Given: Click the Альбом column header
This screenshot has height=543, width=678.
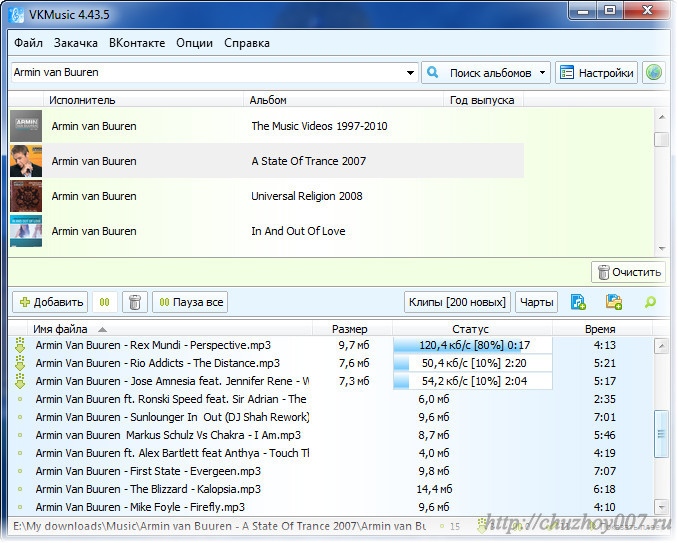Looking at the screenshot, I should (x=344, y=100).
